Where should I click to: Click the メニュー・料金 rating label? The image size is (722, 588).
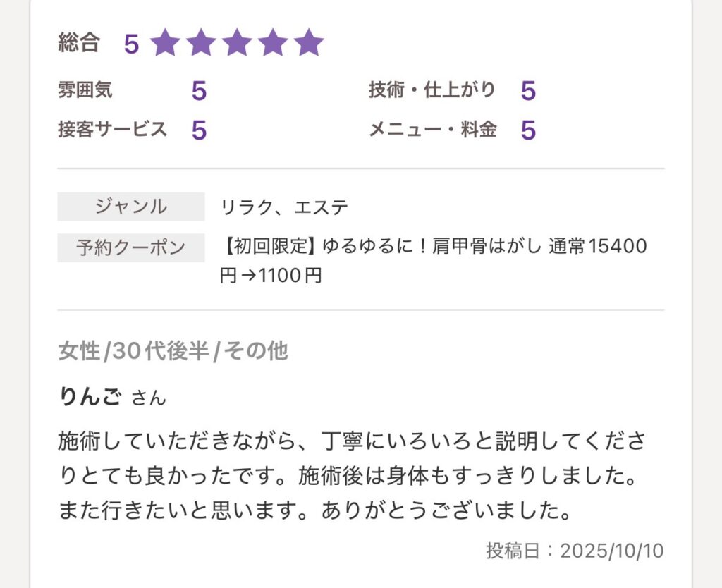tap(433, 130)
